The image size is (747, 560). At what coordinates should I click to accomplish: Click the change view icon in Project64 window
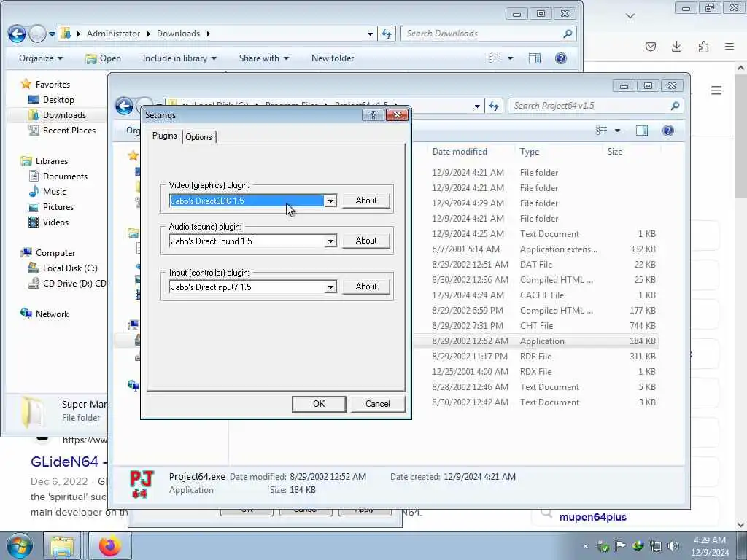(602, 131)
